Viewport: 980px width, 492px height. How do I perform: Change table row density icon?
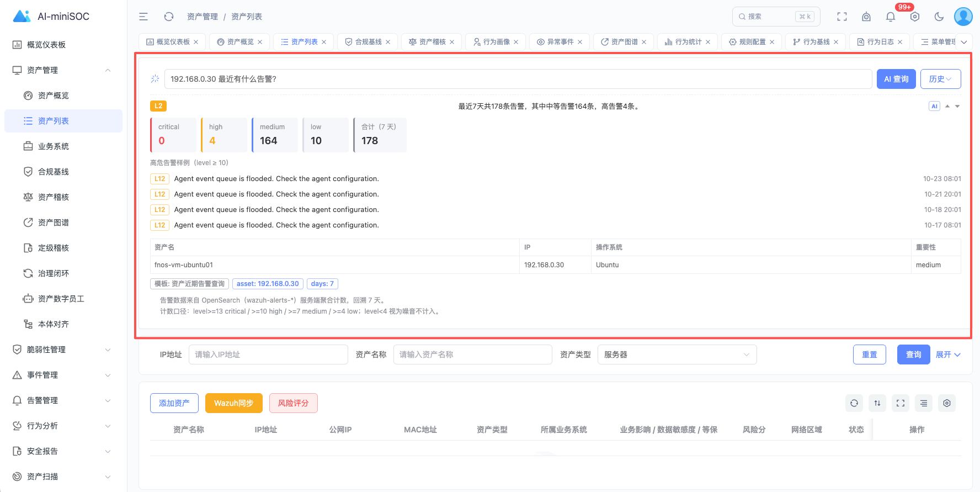pyautogui.click(x=924, y=403)
